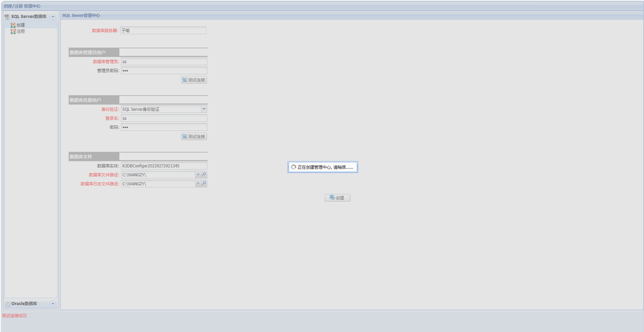Expand the Oracle数据库 panel

point(53,304)
